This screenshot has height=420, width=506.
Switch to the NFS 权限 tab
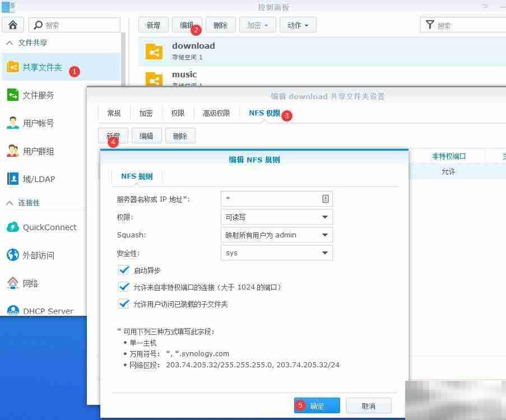264,113
